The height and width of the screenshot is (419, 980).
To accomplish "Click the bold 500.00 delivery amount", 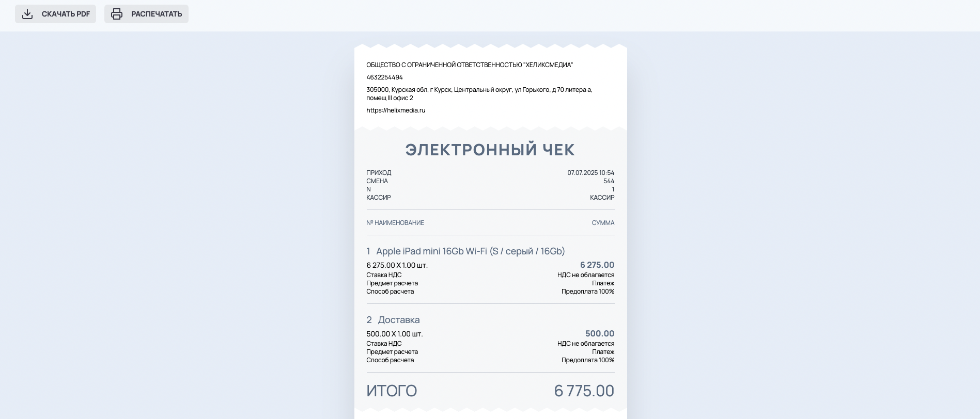I will point(599,334).
